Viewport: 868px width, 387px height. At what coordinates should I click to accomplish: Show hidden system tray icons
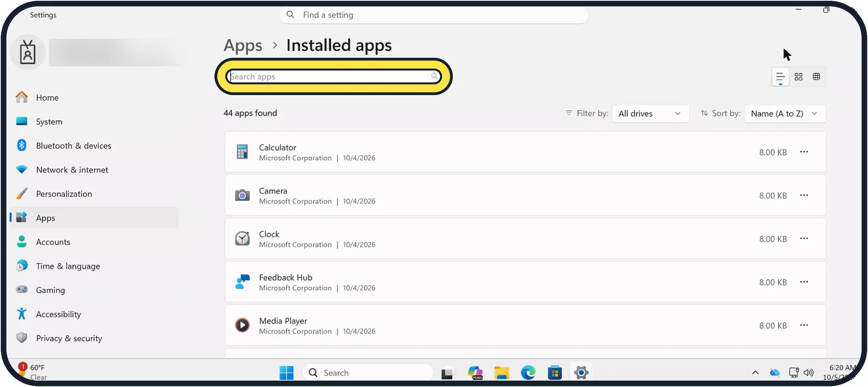point(755,373)
